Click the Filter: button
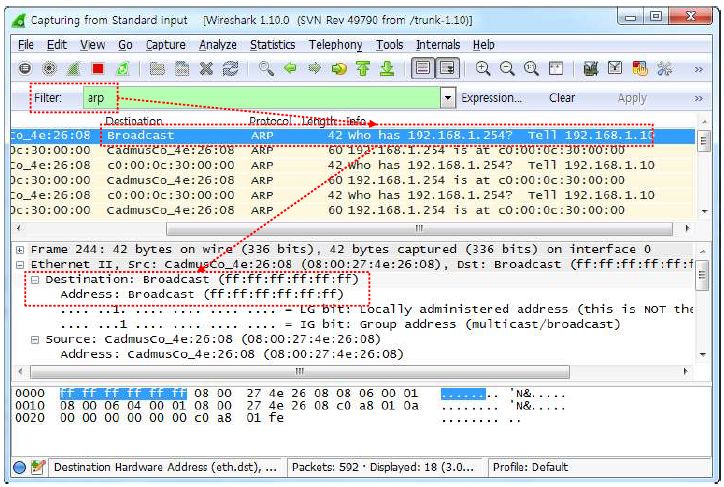 coord(48,98)
